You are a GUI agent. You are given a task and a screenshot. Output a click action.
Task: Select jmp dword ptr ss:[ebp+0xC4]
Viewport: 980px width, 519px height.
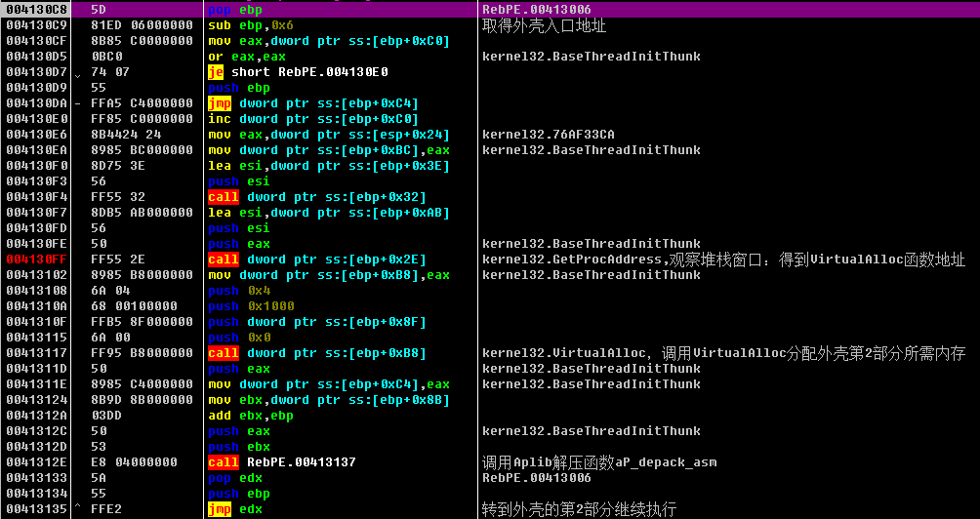[x=313, y=103]
